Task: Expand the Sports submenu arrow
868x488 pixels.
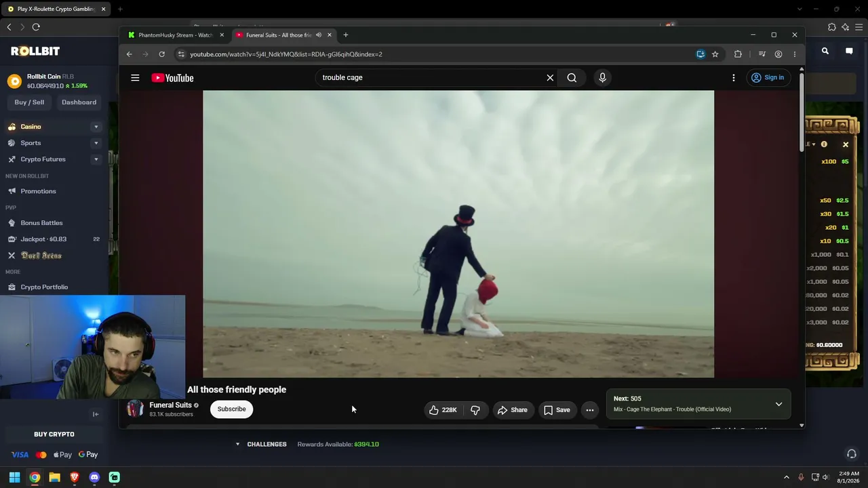Action: [96, 143]
